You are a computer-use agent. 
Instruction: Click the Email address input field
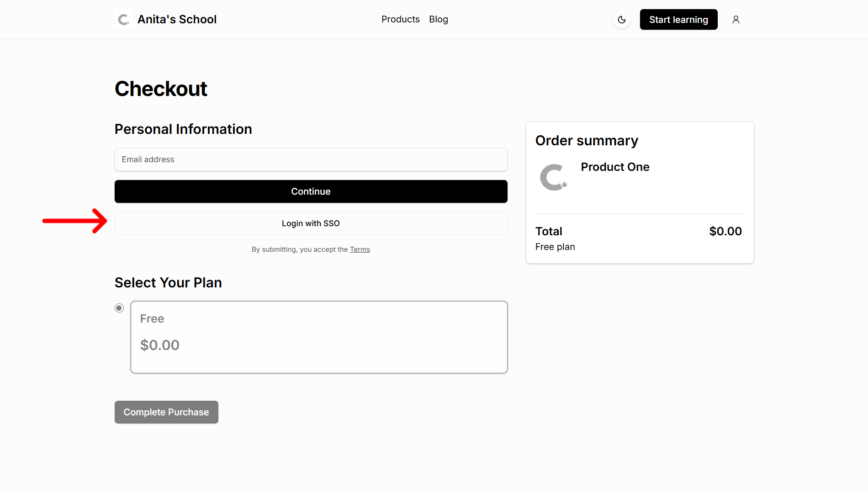point(311,159)
